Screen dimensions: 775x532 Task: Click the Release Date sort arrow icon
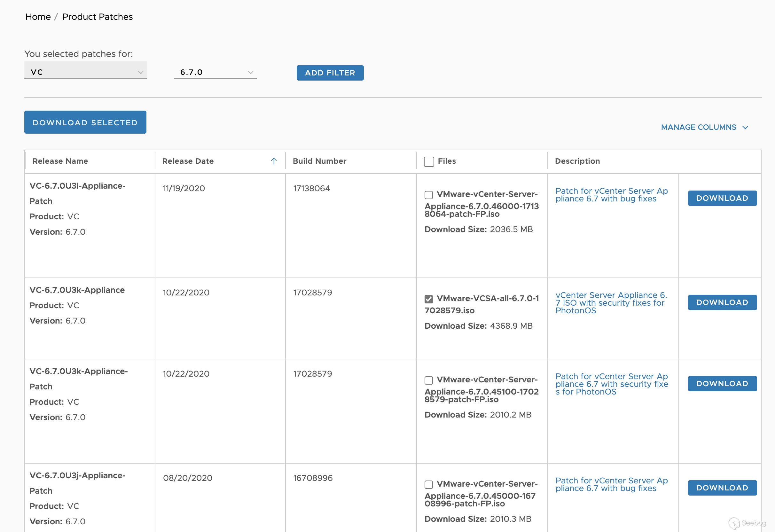coord(273,161)
